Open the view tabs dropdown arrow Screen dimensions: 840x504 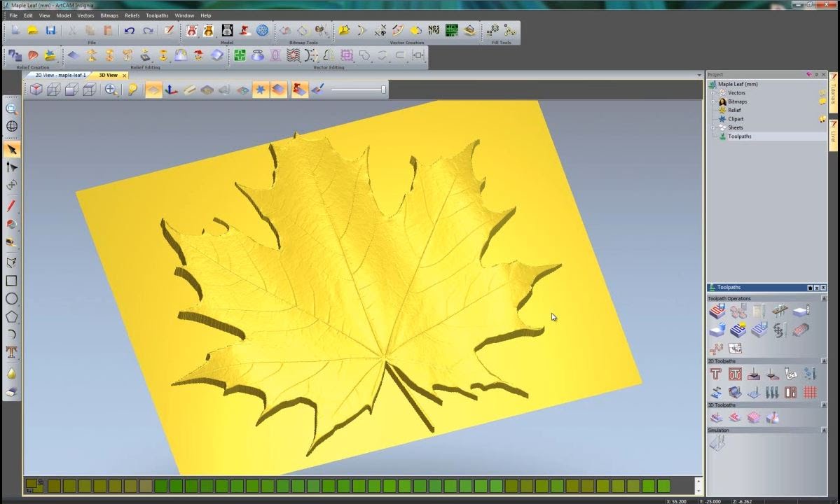(698, 75)
